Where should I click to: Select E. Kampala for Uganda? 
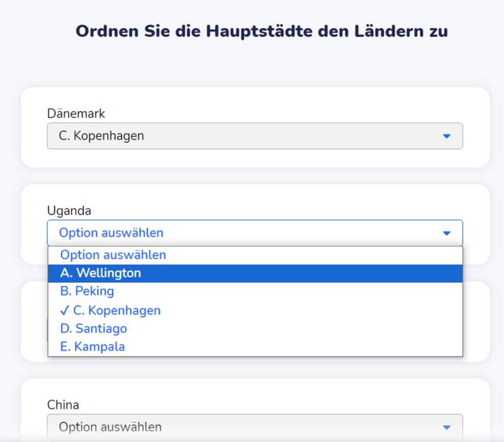click(93, 347)
